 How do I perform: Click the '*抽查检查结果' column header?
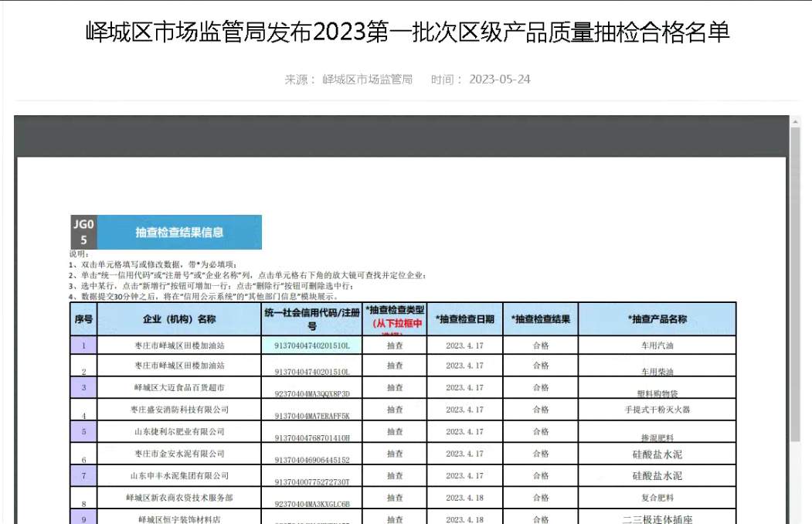click(541, 319)
